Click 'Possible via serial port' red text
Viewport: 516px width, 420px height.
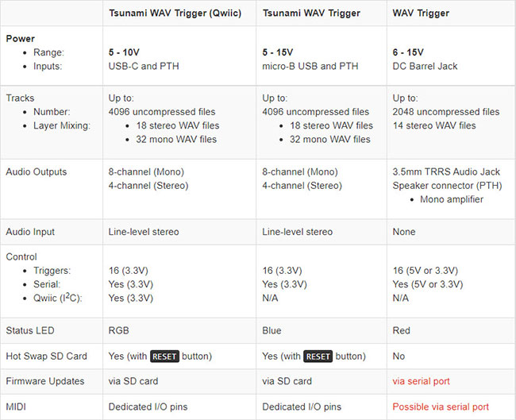point(441,407)
